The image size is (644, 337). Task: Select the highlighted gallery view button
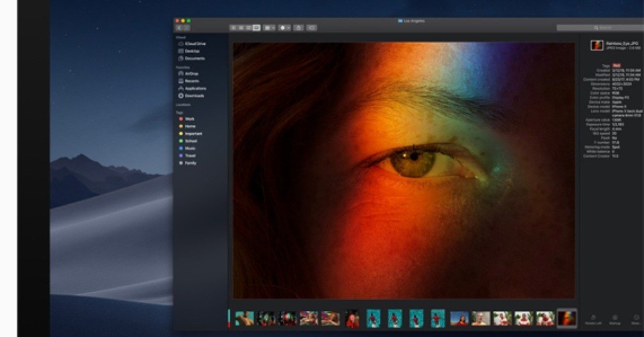[x=257, y=28]
